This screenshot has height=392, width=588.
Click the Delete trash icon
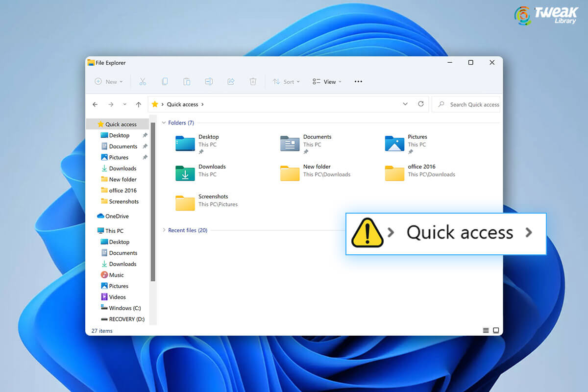pyautogui.click(x=253, y=81)
